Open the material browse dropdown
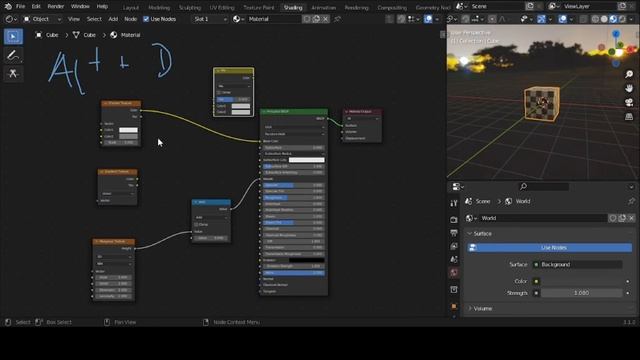640x360 pixels. pos(238,19)
